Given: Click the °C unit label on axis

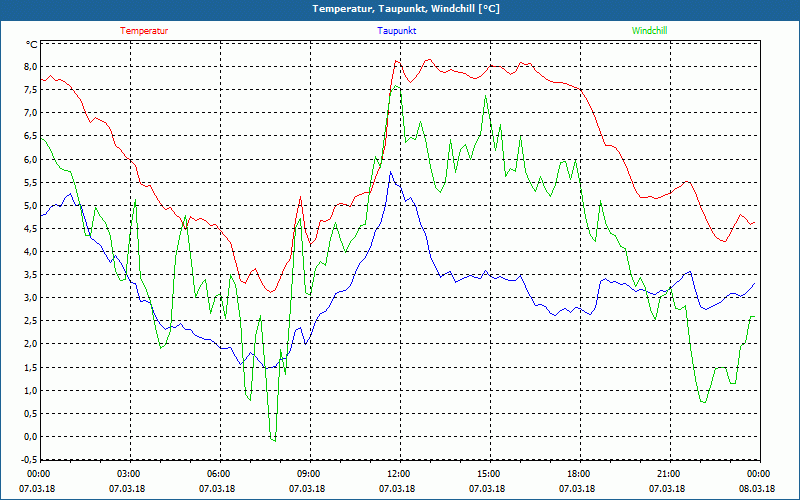Looking at the screenshot, I should 32,44.
